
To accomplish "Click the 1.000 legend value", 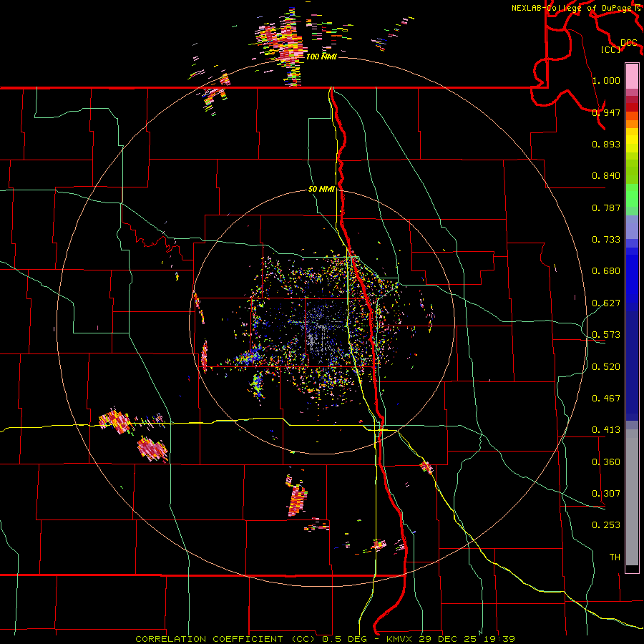I will click(x=606, y=80).
